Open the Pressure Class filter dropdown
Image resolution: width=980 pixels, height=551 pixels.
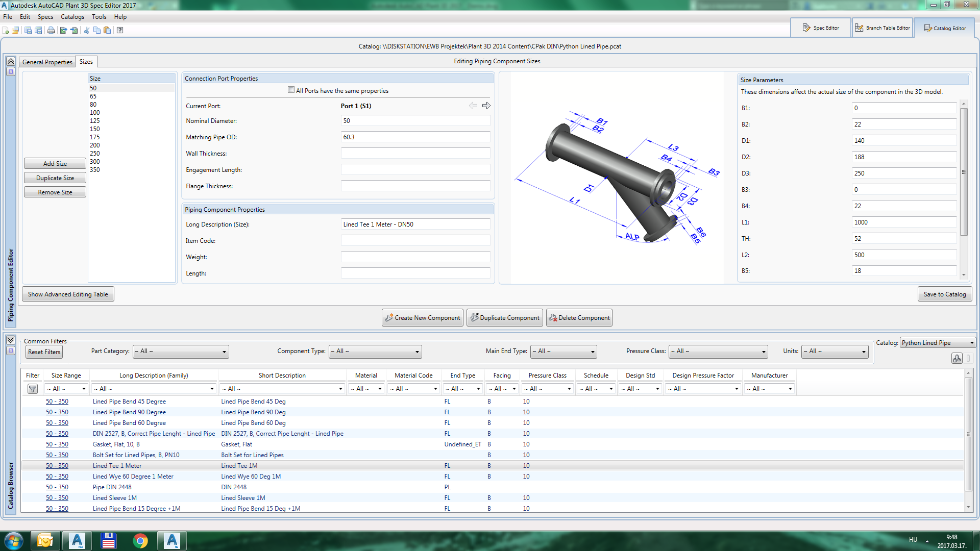point(718,352)
